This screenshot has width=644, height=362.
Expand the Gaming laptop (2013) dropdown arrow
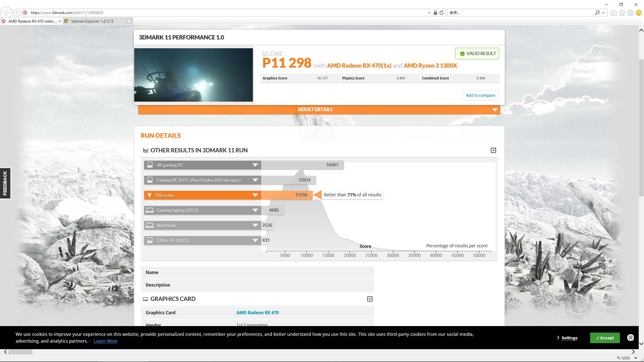click(255, 210)
